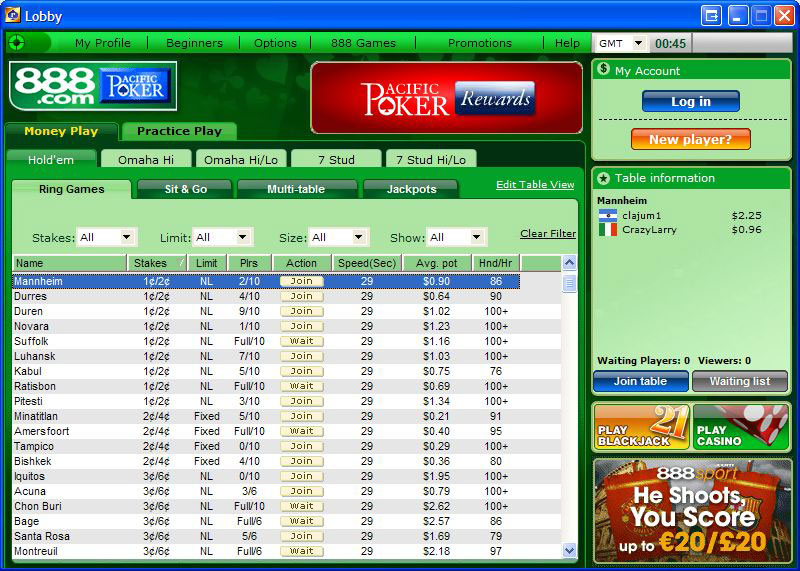Image resolution: width=800 pixels, height=571 pixels.
Task: Sort by the Stakes column header
Action: 157,263
